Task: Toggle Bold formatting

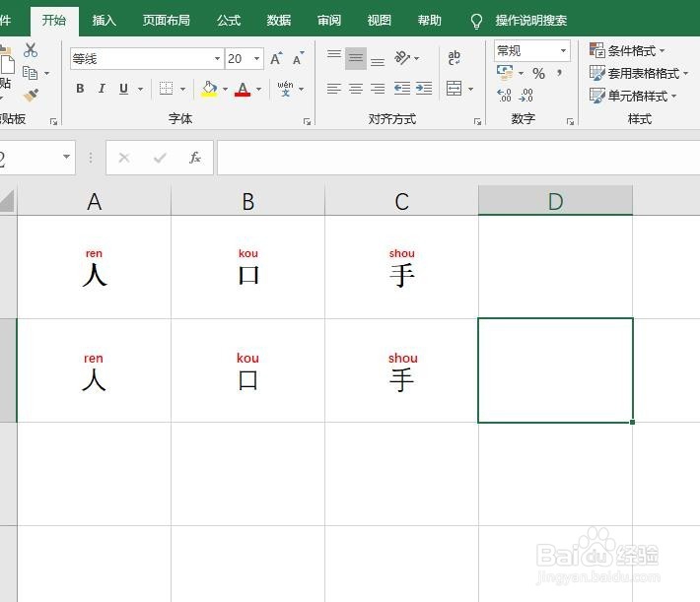Action: [80, 89]
